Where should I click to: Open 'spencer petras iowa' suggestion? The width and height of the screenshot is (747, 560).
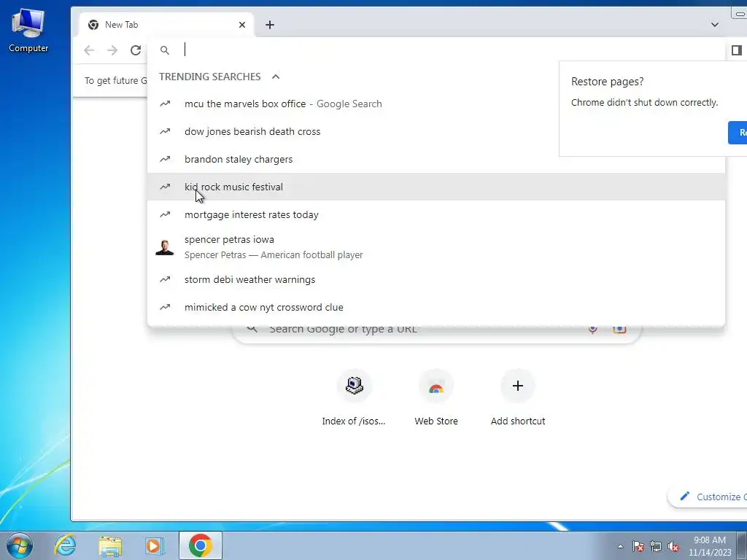tap(436, 247)
